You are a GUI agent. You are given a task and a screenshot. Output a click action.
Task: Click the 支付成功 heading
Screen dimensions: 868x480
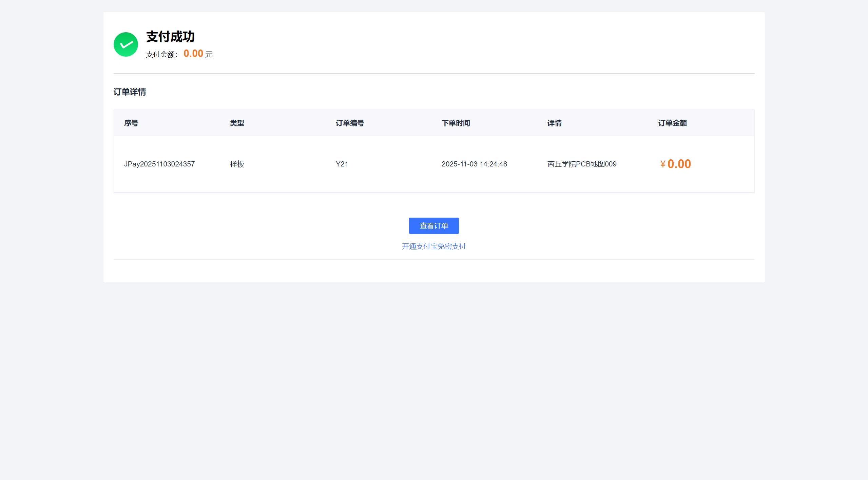[170, 37]
